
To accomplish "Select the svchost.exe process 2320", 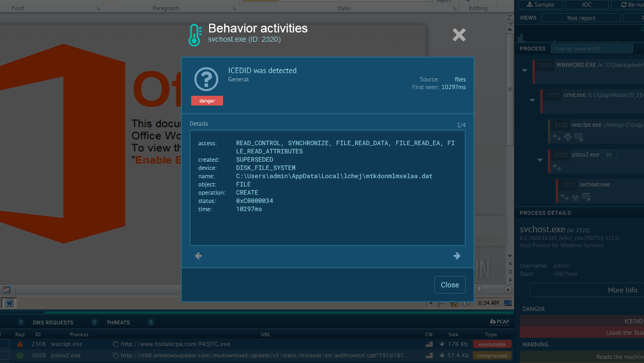I will [600, 191].
